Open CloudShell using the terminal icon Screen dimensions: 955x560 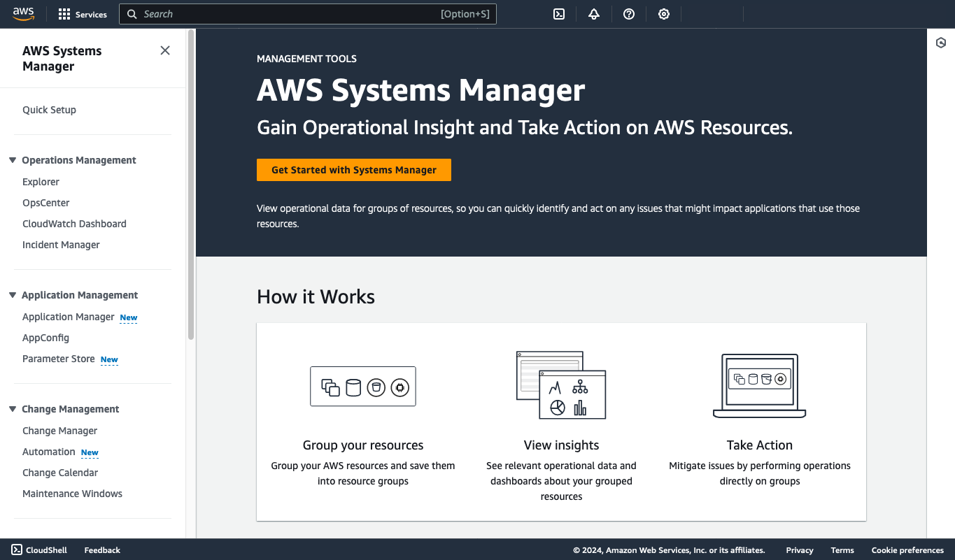click(558, 14)
